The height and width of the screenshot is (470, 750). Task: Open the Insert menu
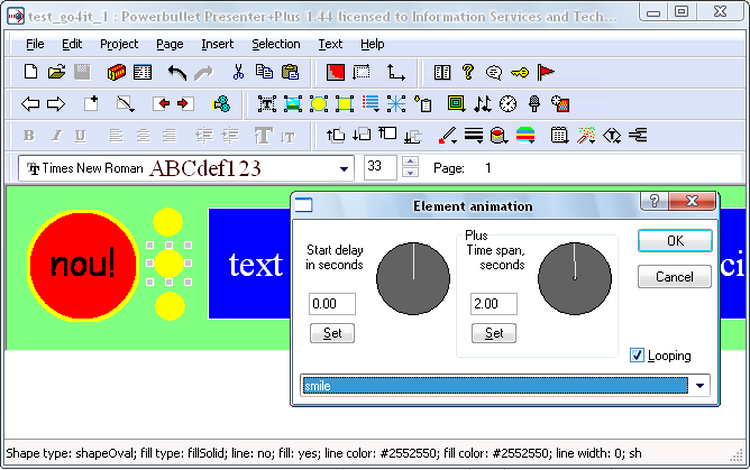click(x=217, y=44)
